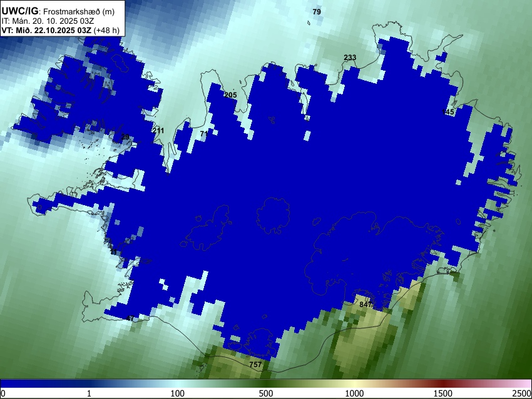Click the map value label 211

coord(158,131)
